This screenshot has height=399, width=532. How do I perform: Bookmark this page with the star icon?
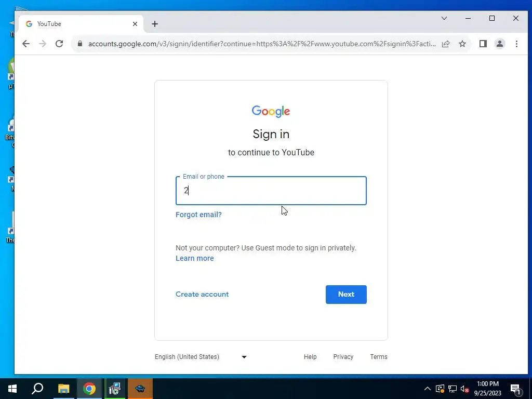pos(462,44)
